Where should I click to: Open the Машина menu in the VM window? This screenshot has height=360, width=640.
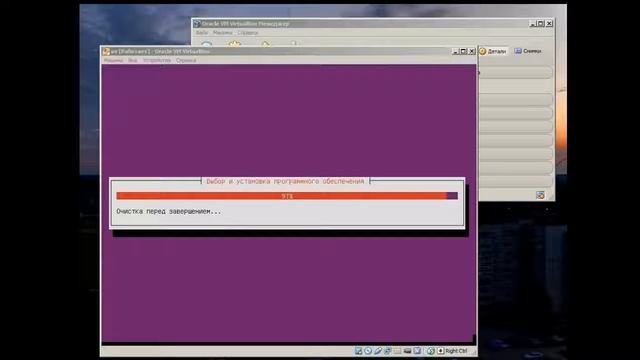(x=113, y=60)
